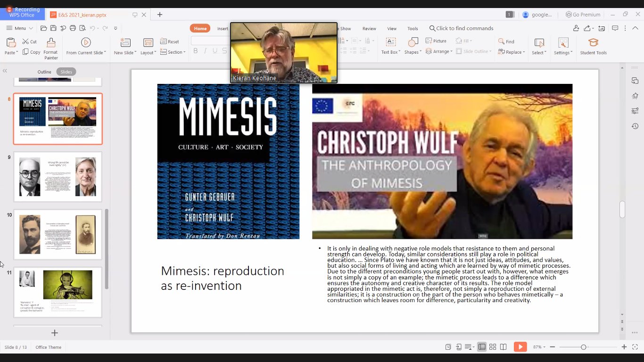Switch slide panel to Outline view
Image resolution: width=644 pixels, height=362 pixels.
[44, 72]
